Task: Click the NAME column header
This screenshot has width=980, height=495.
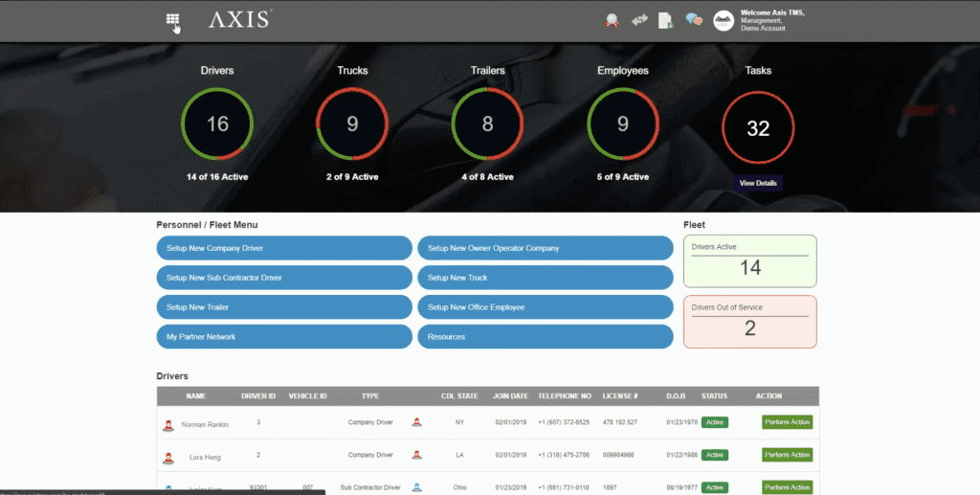Action: point(195,396)
